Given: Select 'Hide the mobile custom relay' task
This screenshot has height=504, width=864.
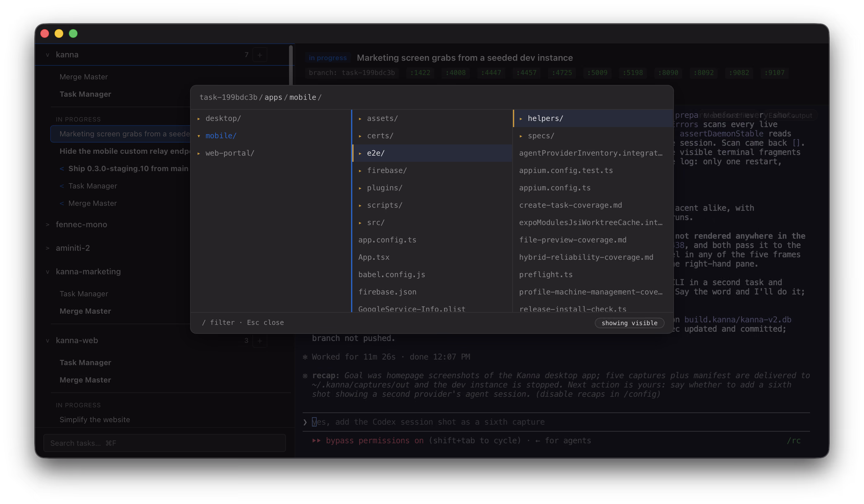Looking at the screenshot, I should pyautogui.click(x=125, y=151).
